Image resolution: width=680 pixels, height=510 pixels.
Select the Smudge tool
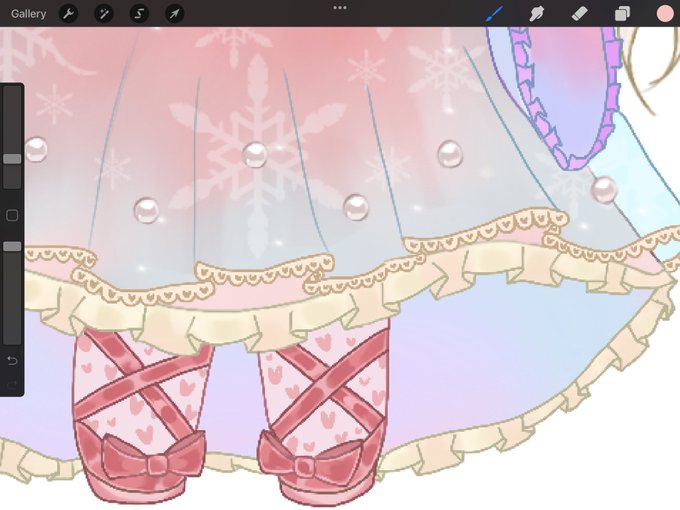537,13
